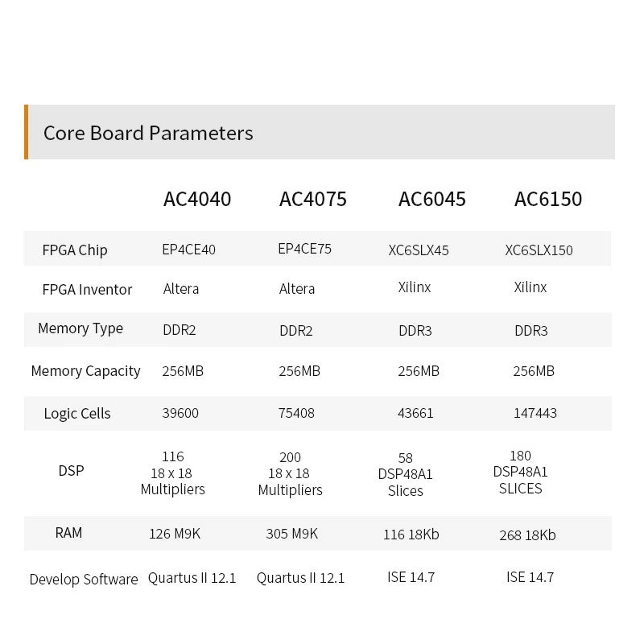Click the 147443 logic cells value

pos(535,413)
